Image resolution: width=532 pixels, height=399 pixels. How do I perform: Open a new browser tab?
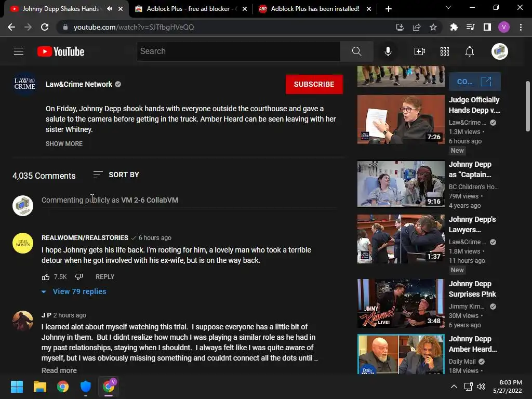tap(389, 9)
